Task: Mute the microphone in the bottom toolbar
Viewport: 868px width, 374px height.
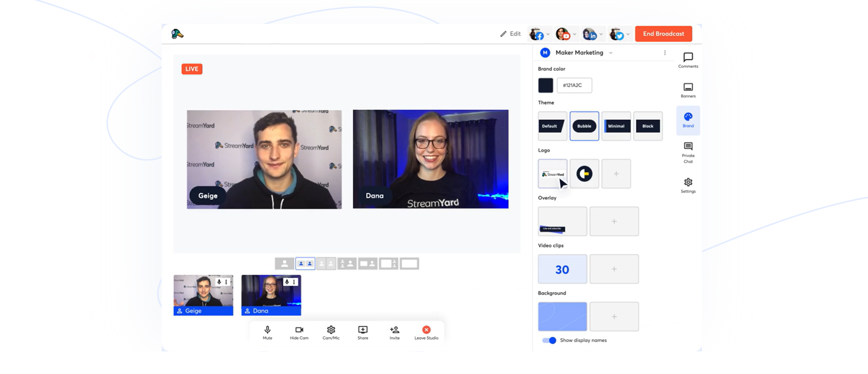Action: (267, 330)
